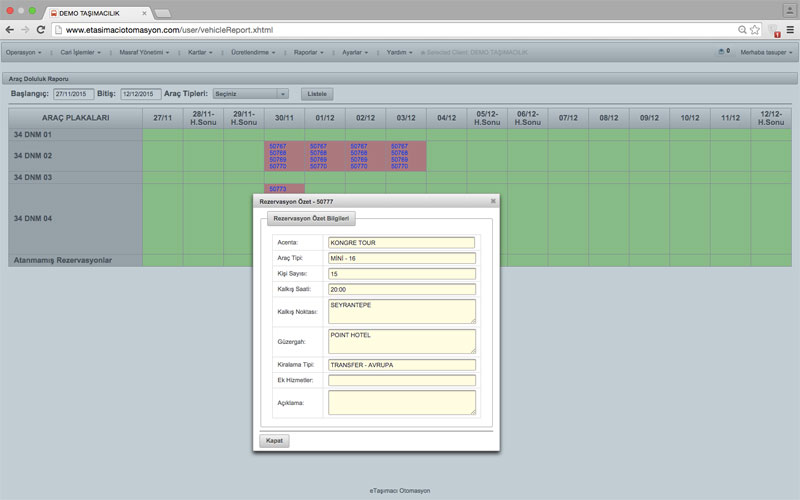800x500 pixels.
Task: Open the Kartlar menu
Action: (200, 53)
